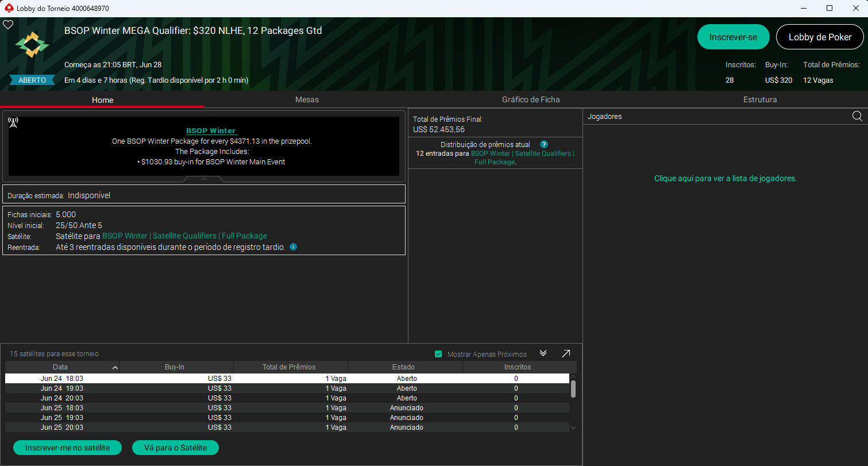The width and height of the screenshot is (868, 466).
Task: Click the satellite list scrollbar down arrow
Action: click(573, 428)
